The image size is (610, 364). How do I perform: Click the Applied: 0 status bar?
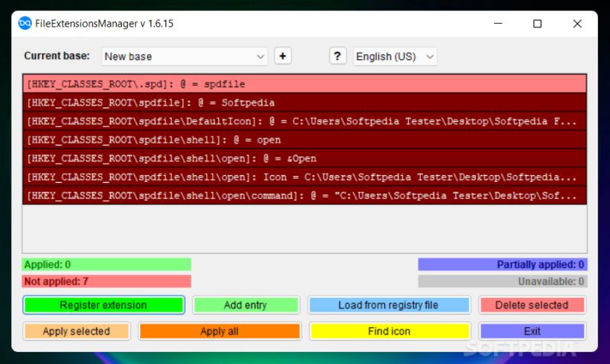[106, 264]
